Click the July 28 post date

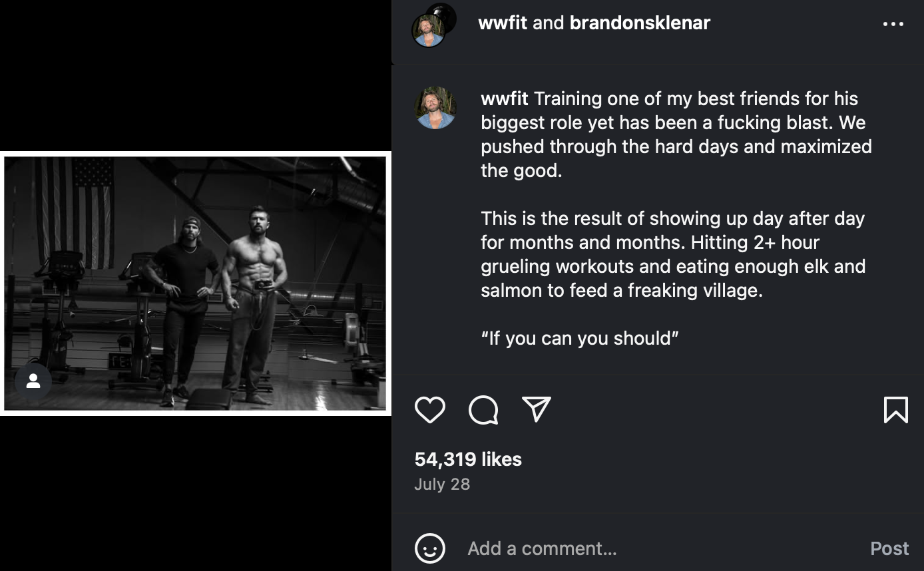tap(442, 484)
